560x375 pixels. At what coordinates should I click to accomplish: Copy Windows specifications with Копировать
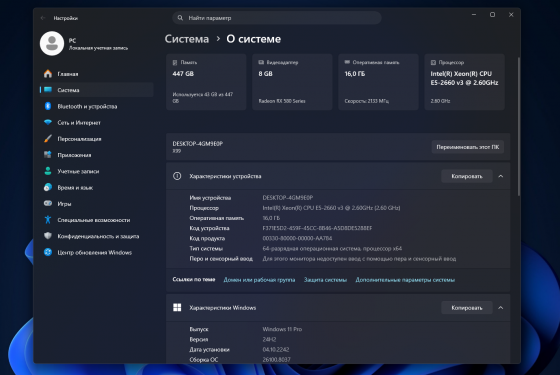(x=466, y=308)
